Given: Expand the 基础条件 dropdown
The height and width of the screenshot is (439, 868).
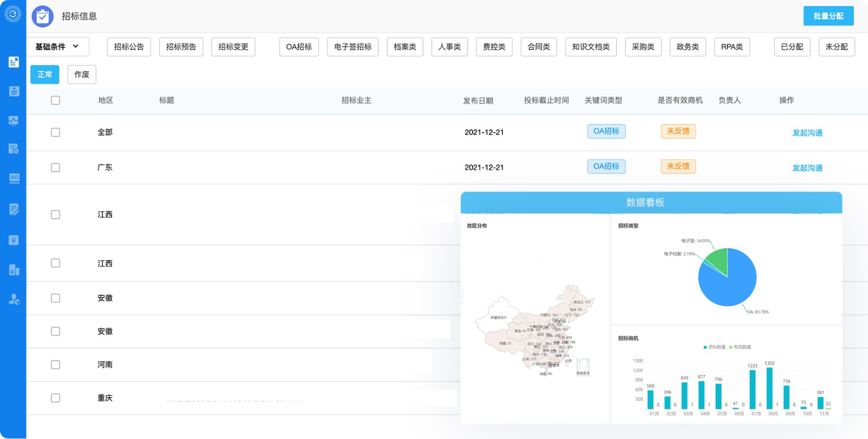Looking at the screenshot, I should [x=58, y=47].
